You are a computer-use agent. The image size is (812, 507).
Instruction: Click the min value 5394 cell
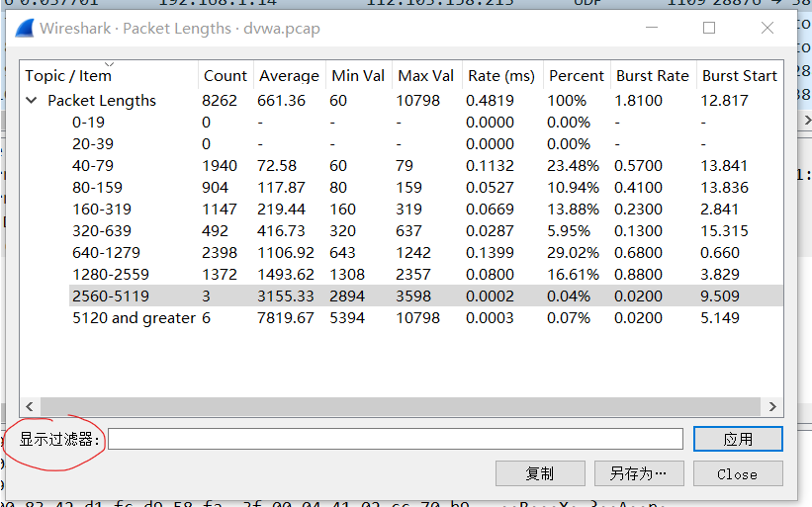[347, 317]
